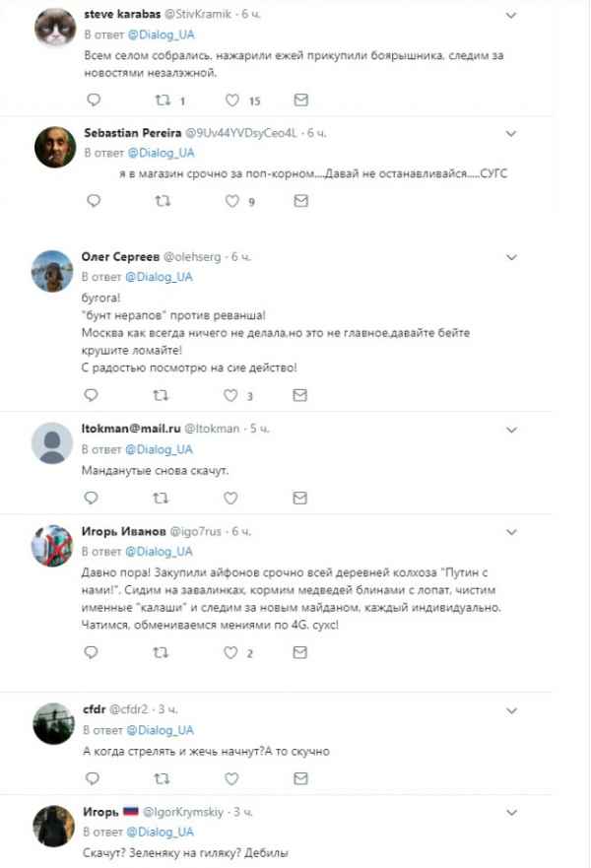The width and height of the screenshot is (591, 868).
Task: Send Sebastian Pereira's tweet via direct message
Action: (x=302, y=200)
